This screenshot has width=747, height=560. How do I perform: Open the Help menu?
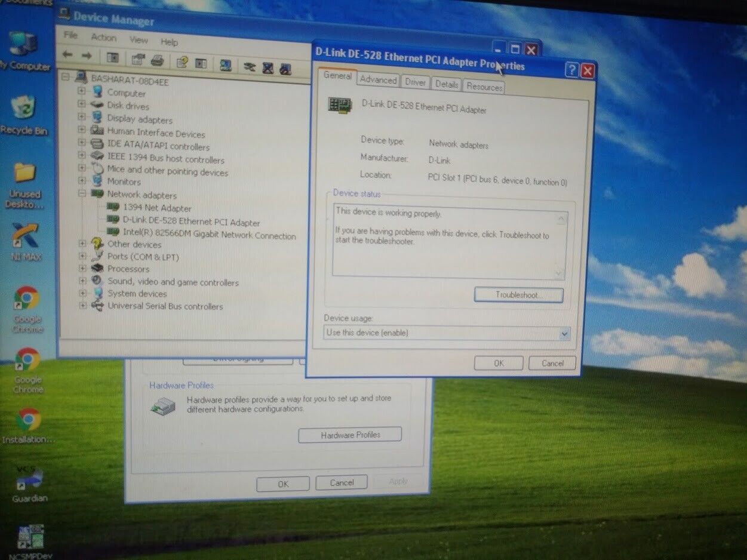point(169,42)
